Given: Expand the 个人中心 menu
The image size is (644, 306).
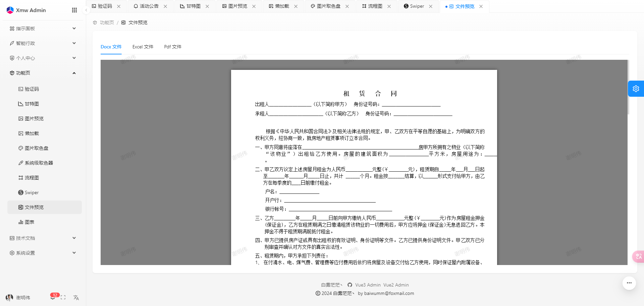Looking at the screenshot, I should point(43,58).
